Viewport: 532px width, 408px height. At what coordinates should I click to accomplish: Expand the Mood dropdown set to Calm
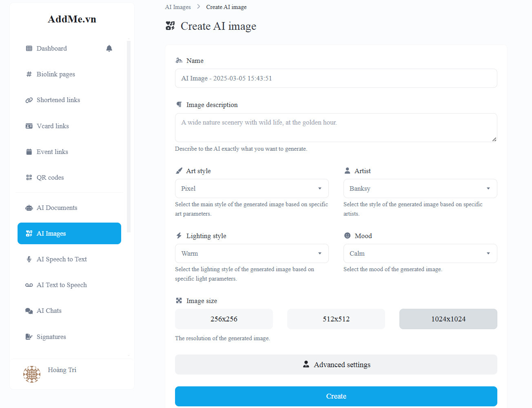point(420,254)
